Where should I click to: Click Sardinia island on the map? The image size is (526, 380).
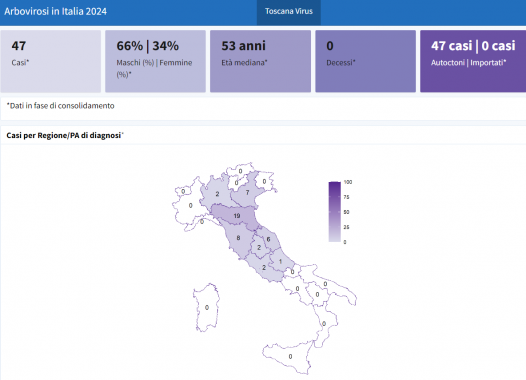pos(207,308)
